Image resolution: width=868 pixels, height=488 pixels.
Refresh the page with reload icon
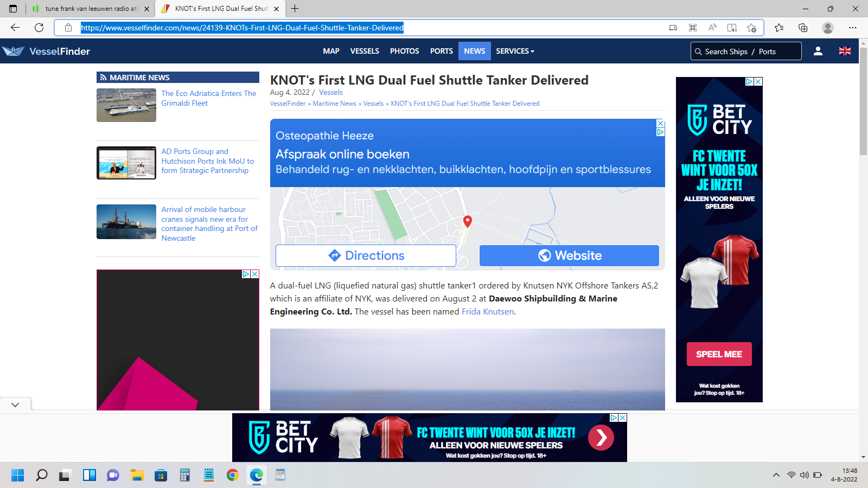(39, 28)
